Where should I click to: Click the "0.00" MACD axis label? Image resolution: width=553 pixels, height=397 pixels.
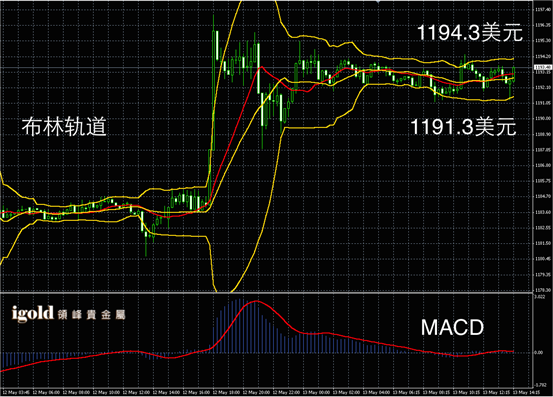[539, 352]
